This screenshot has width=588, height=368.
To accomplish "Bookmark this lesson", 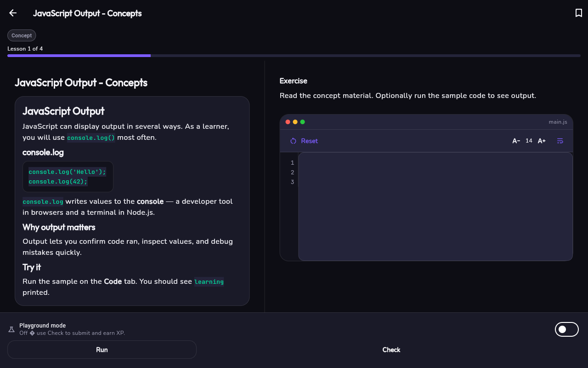I will click(579, 13).
